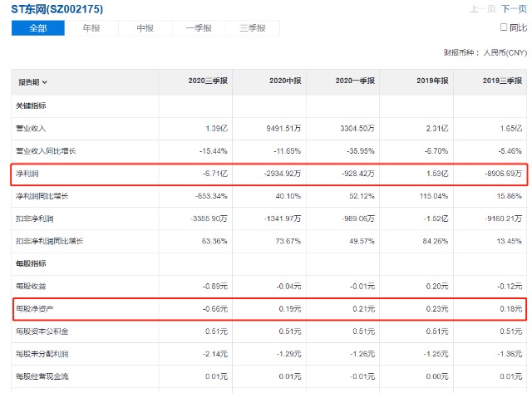Click the 1.39亿 revenue value

216,129
